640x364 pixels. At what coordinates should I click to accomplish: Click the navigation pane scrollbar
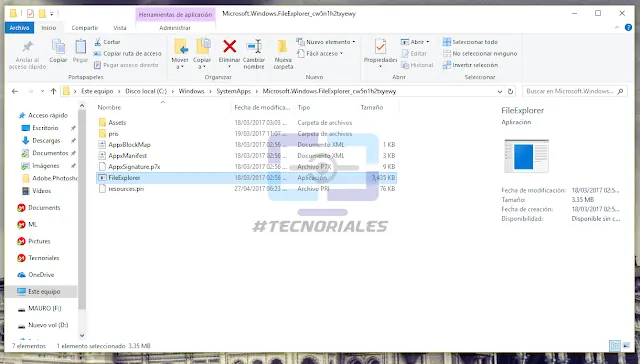[x=82, y=209]
